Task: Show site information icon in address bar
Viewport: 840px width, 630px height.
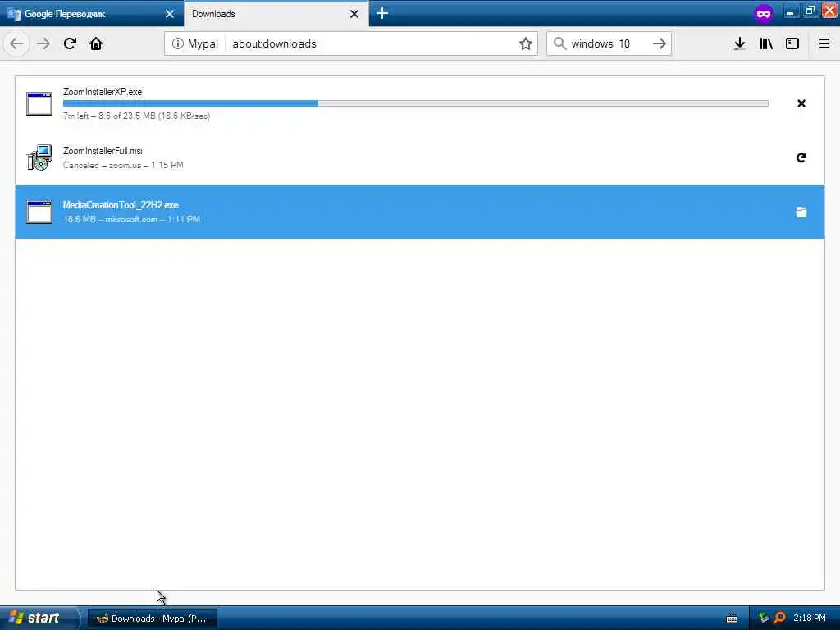Action: tap(177, 43)
